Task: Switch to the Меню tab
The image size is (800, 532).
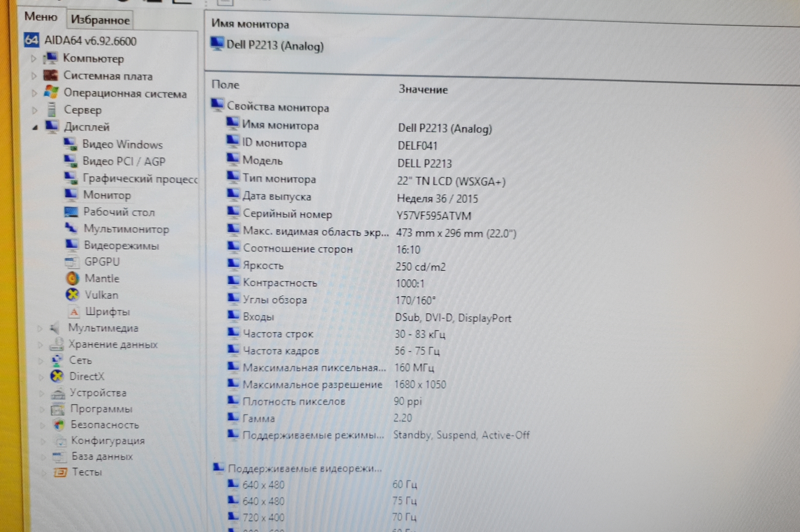Action: pos(41,17)
